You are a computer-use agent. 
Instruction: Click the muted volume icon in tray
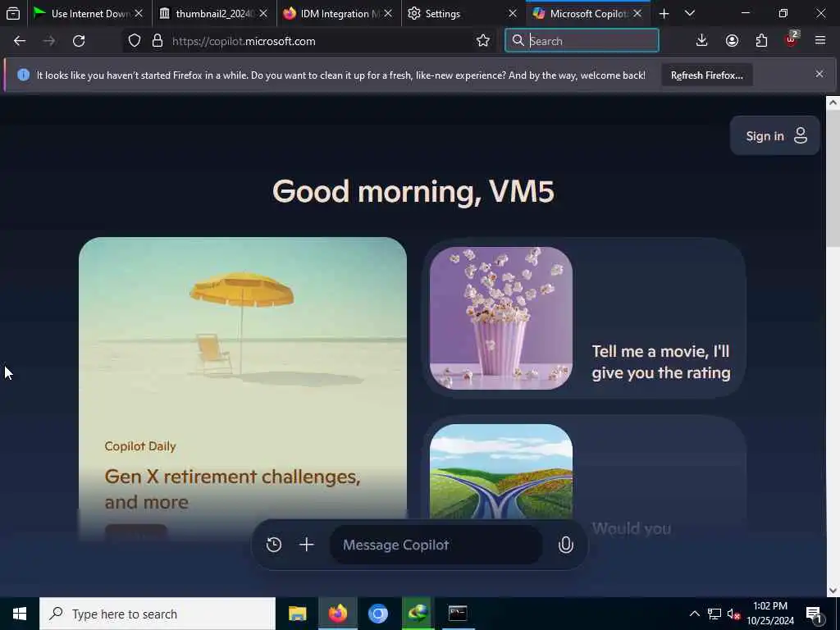tap(733, 614)
